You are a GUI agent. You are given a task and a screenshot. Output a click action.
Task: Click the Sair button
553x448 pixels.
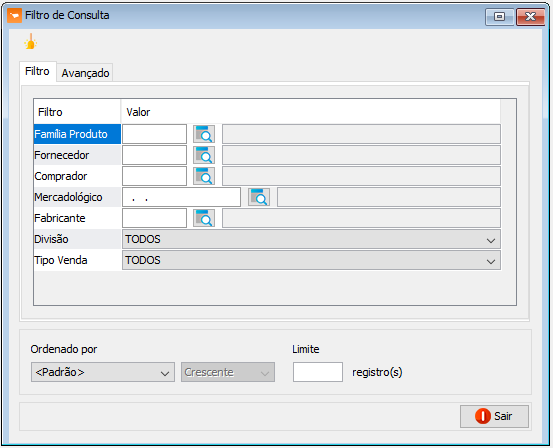[x=494, y=416]
